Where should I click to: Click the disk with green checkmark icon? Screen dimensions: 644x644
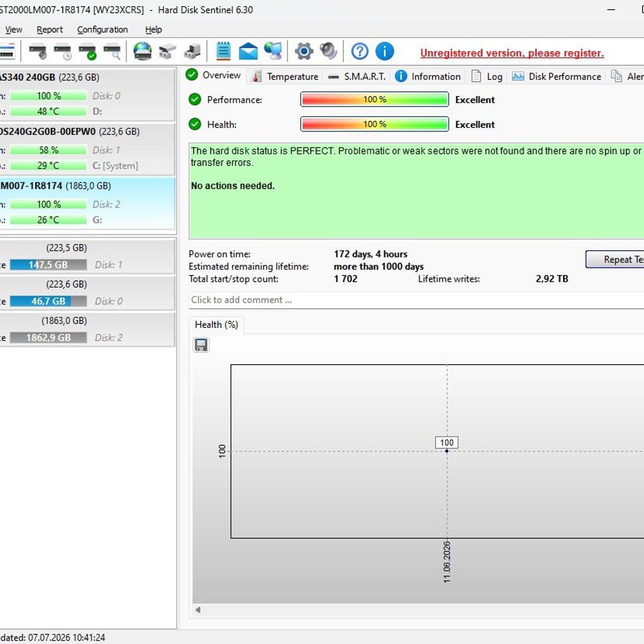pos(87,52)
